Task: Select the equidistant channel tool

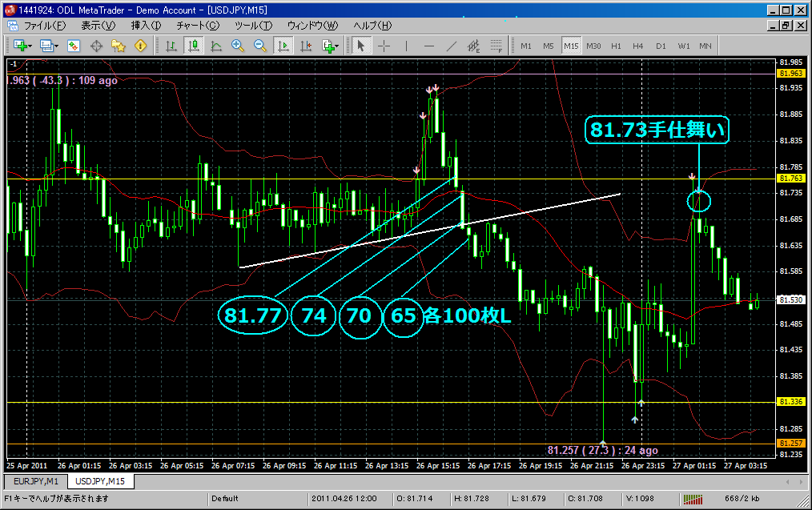Action: pos(474,46)
